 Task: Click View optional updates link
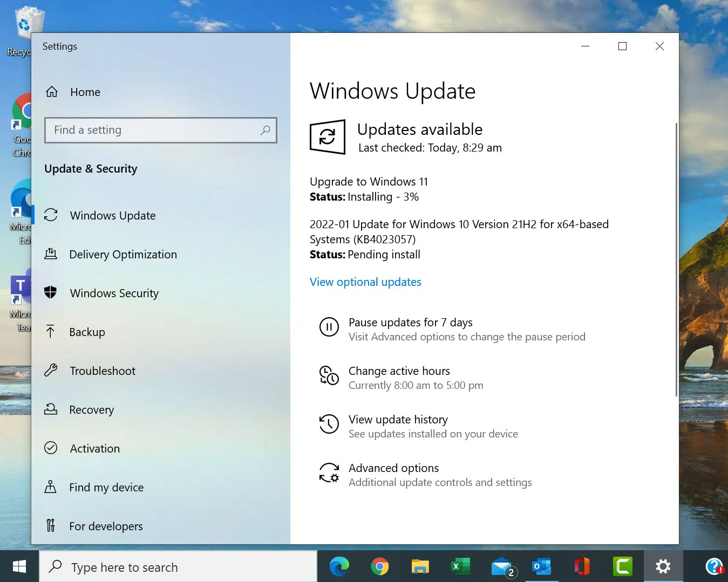(365, 282)
